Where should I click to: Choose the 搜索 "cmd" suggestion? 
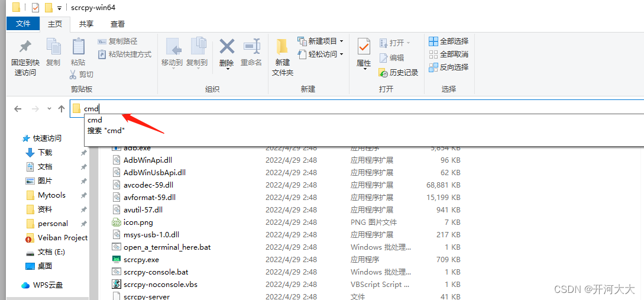pos(106,130)
